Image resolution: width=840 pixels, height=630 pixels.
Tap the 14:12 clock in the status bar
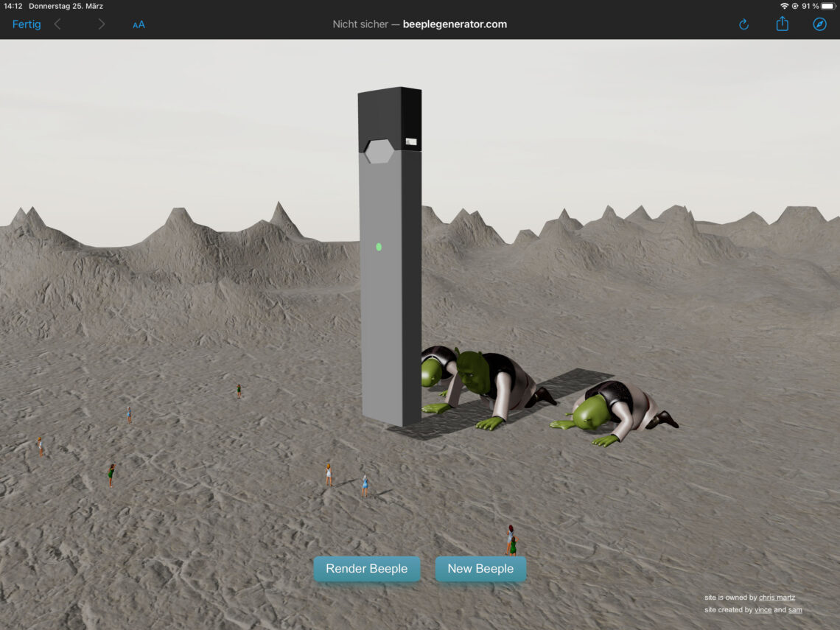(13, 6)
